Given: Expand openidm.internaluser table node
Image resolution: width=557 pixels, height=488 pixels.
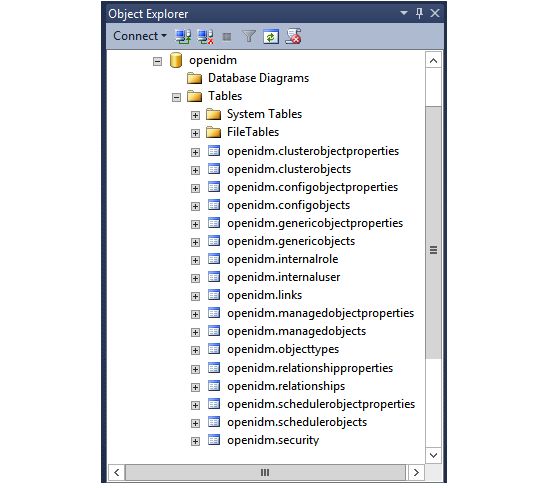Looking at the screenshot, I should (195, 278).
